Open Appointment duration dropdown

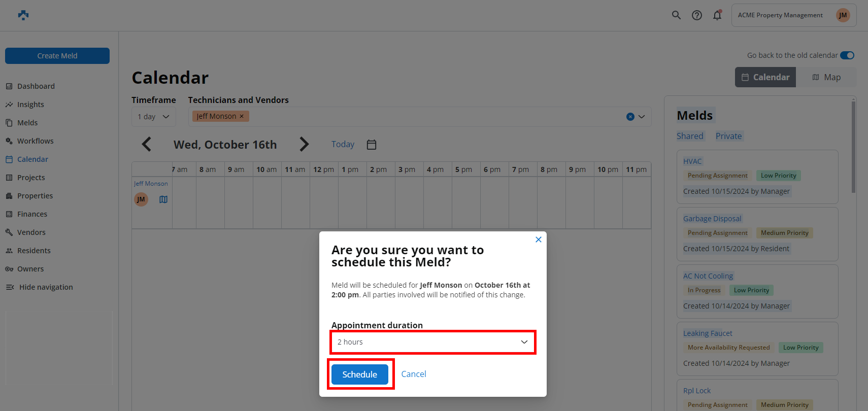(x=433, y=342)
